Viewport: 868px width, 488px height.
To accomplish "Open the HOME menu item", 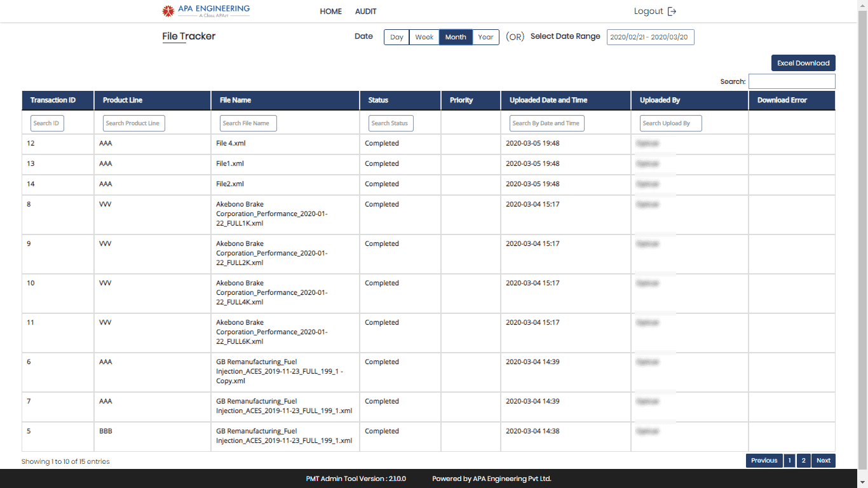I will pyautogui.click(x=330, y=11).
